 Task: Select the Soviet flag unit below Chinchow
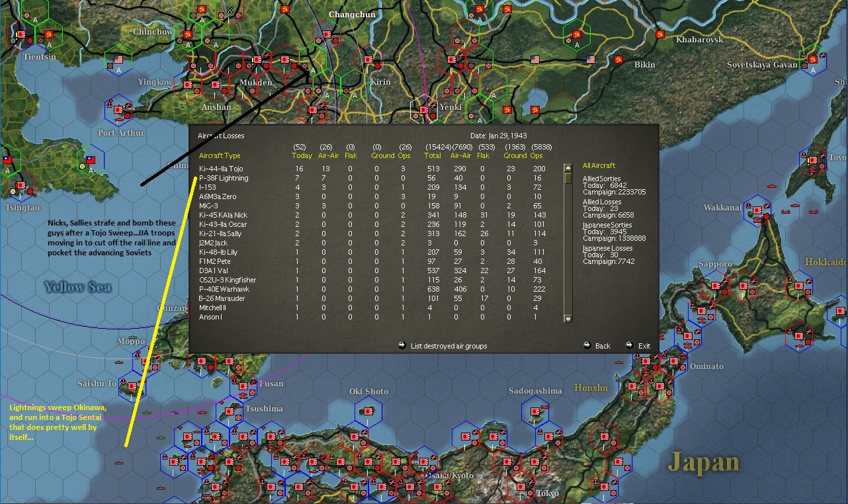(x=188, y=34)
